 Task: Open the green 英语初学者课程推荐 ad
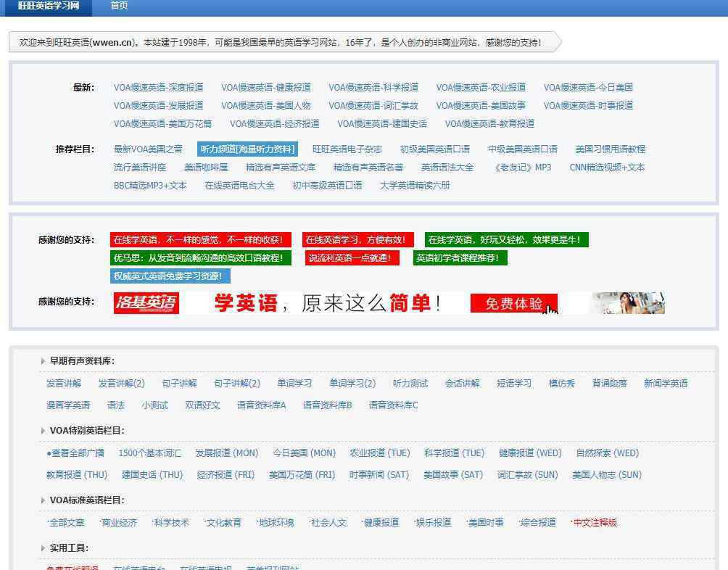point(460,258)
